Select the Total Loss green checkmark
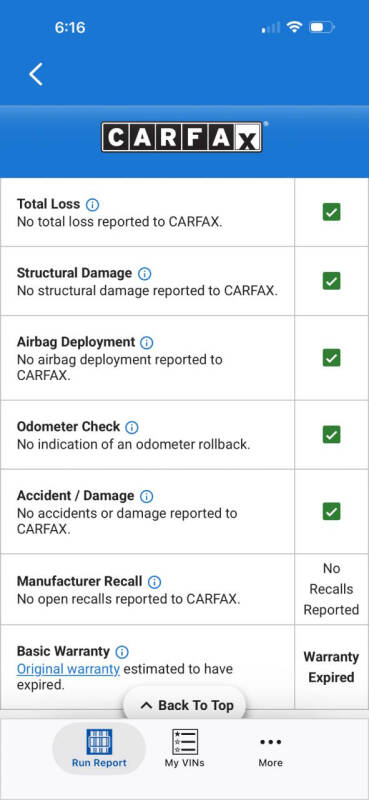 pyautogui.click(x=332, y=212)
